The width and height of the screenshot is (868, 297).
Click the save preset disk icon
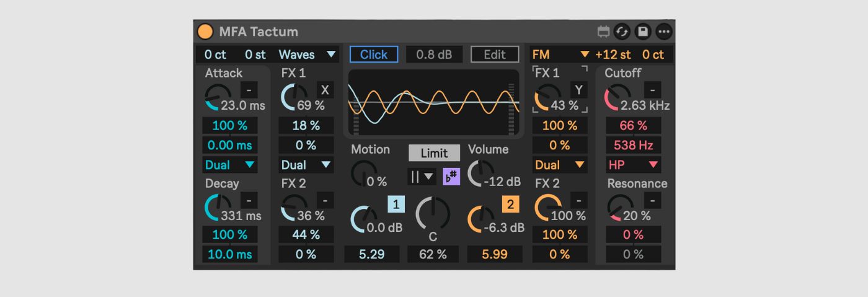[x=643, y=32]
